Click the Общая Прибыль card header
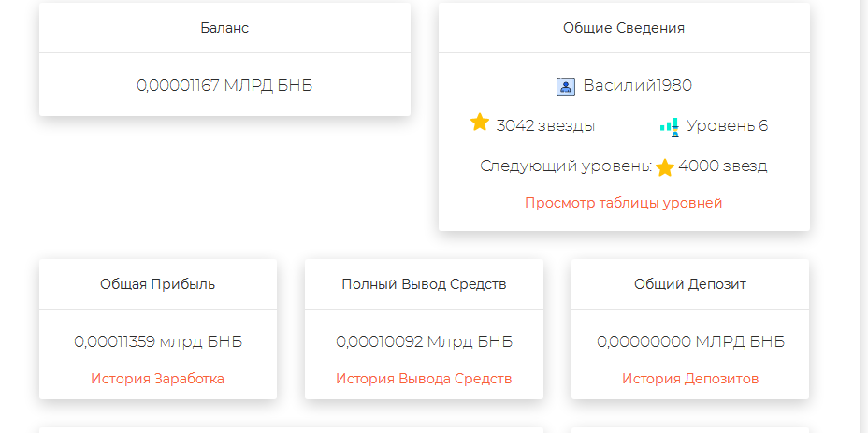This screenshot has height=433, width=868. [158, 284]
